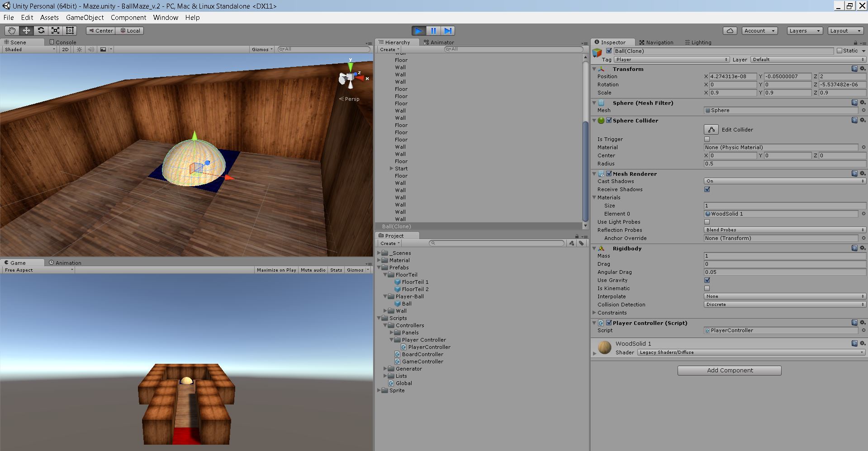This screenshot has height=451, width=868.
Task: Click Edit Collider icon button
Action: click(x=711, y=129)
